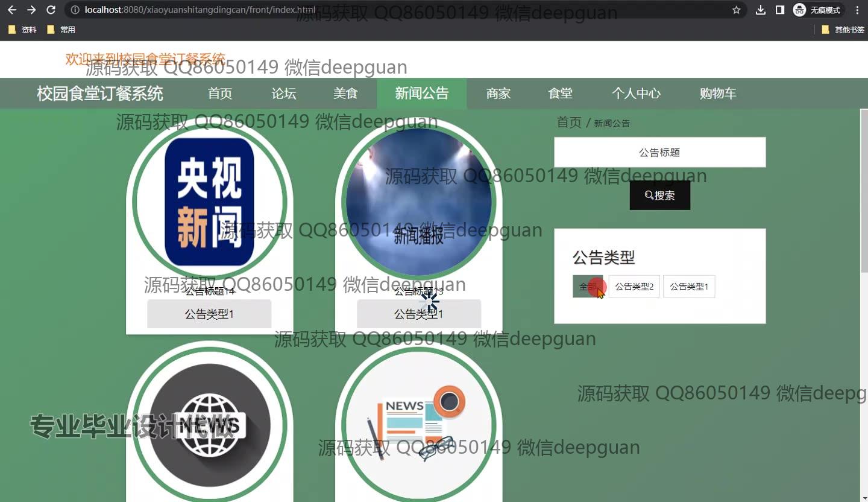Open the browser downloads icon

(761, 10)
